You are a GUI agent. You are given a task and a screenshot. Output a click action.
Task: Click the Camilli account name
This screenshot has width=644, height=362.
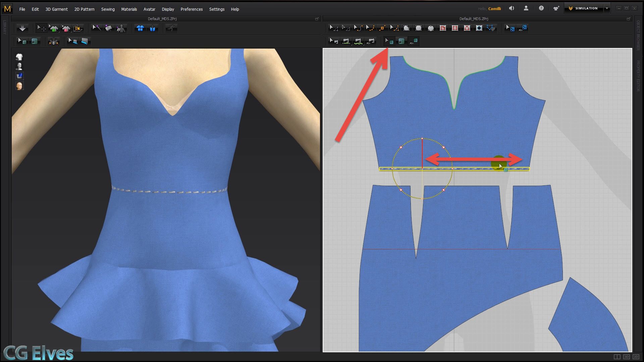coord(495,8)
